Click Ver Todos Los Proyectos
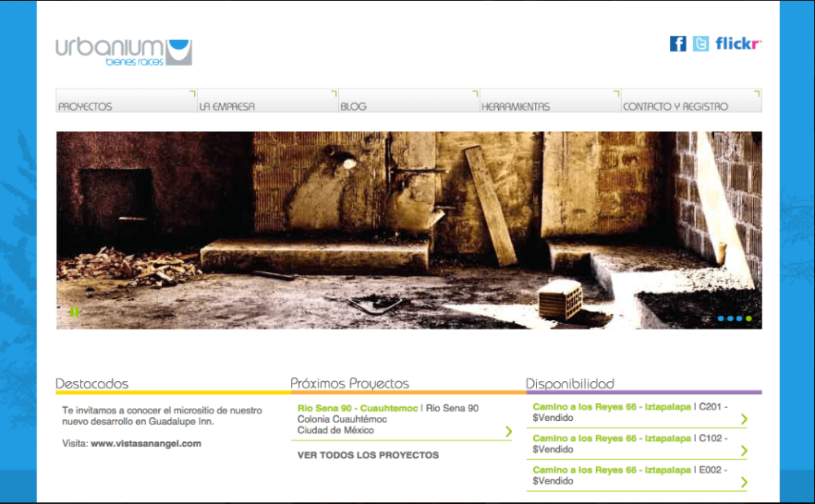 [x=368, y=455]
